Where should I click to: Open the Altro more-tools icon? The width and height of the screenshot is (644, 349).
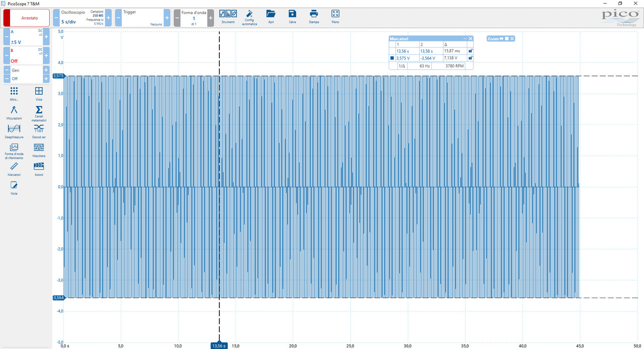coord(14,94)
